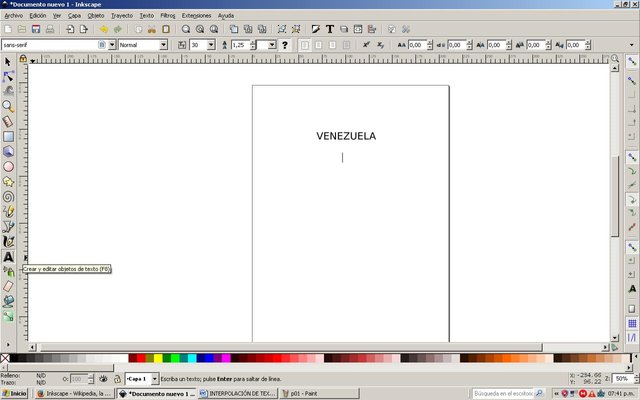Image resolution: width=640 pixels, height=400 pixels.
Task: Open the Capa 1 layer dropdown
Action: click(155, 379)
